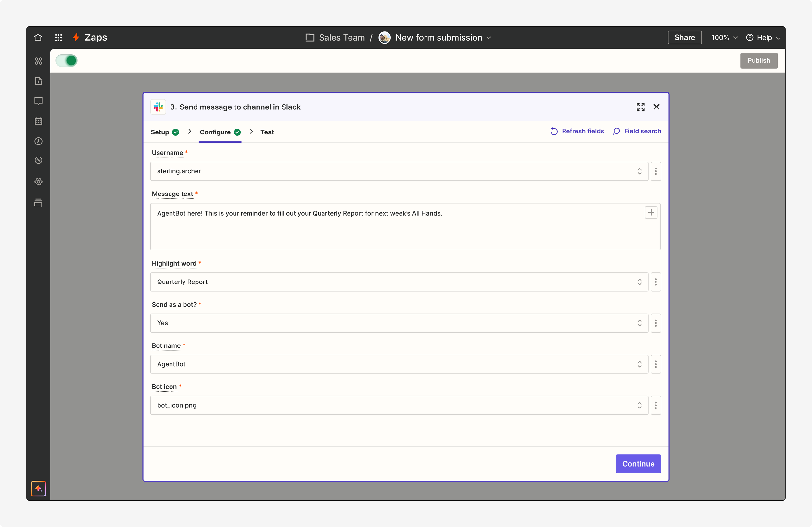
Task: Click the Continue button
Action: point(638,464)
